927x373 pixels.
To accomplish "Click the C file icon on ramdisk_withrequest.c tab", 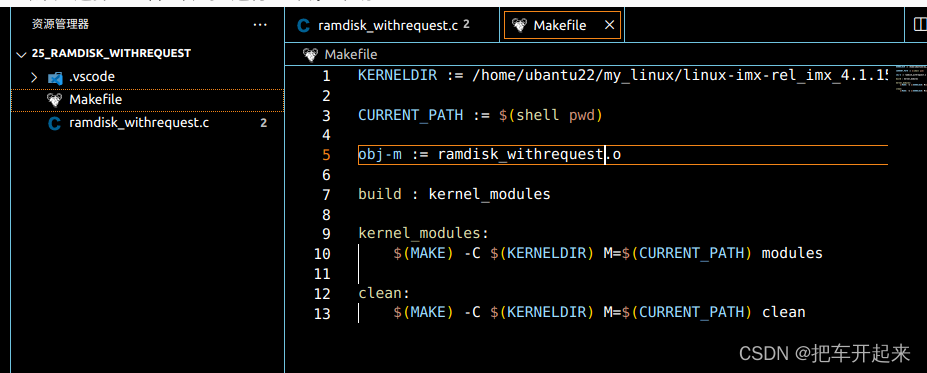I will tap(304, 25).
